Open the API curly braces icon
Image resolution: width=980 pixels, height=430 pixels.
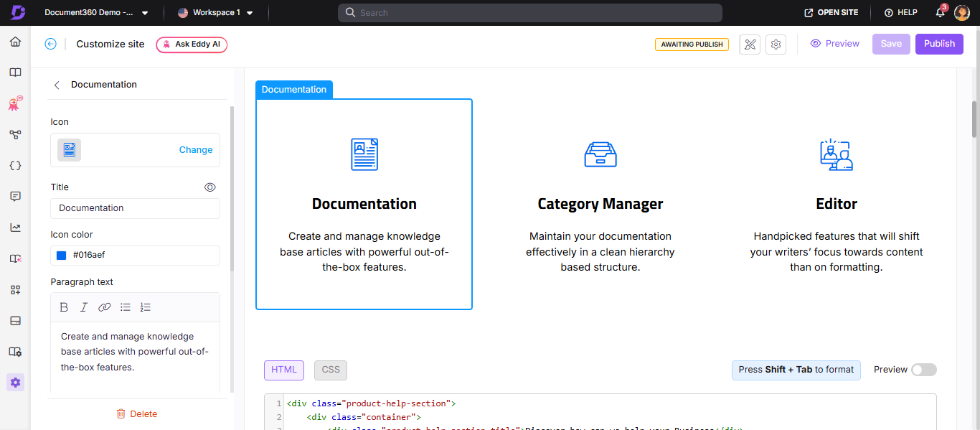[x=15, y=165]
